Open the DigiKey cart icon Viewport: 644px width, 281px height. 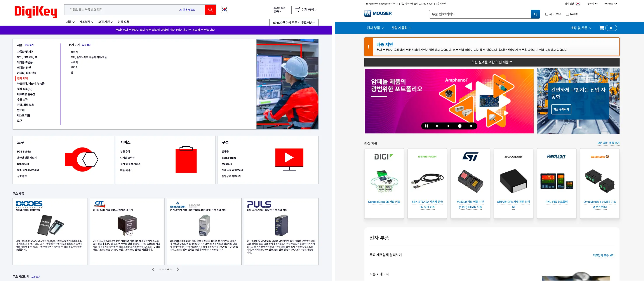click(298, 9)
